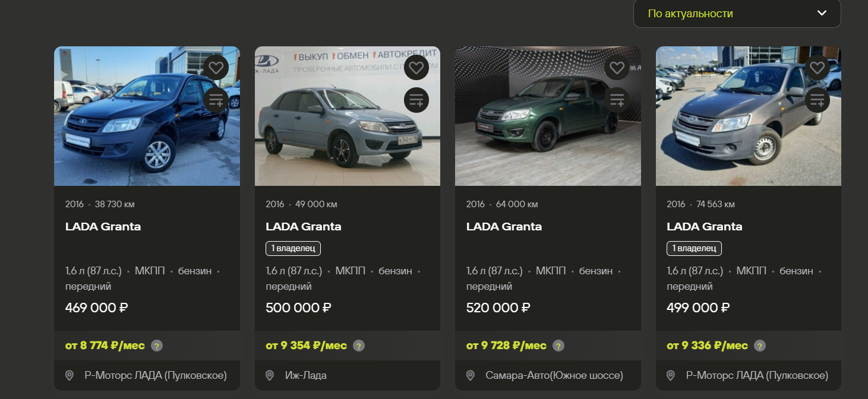Add the 64 000 км Granta to comparison

coord(617,100)
